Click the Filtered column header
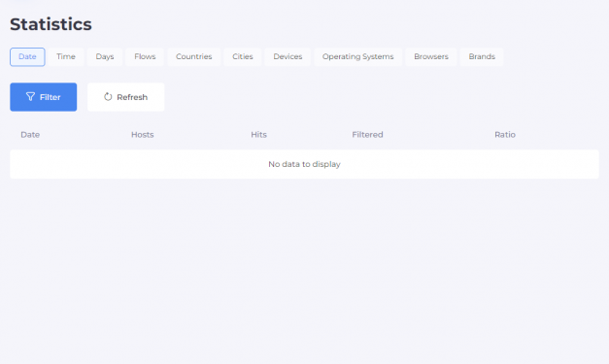609x364 pixels. [367, 135]
